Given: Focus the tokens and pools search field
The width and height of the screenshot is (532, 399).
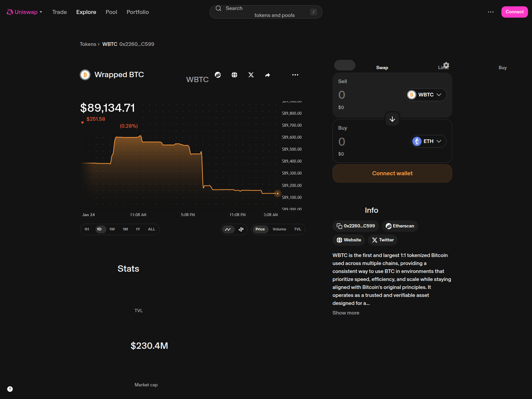Looking at the screenshot, I should (266, 12).
